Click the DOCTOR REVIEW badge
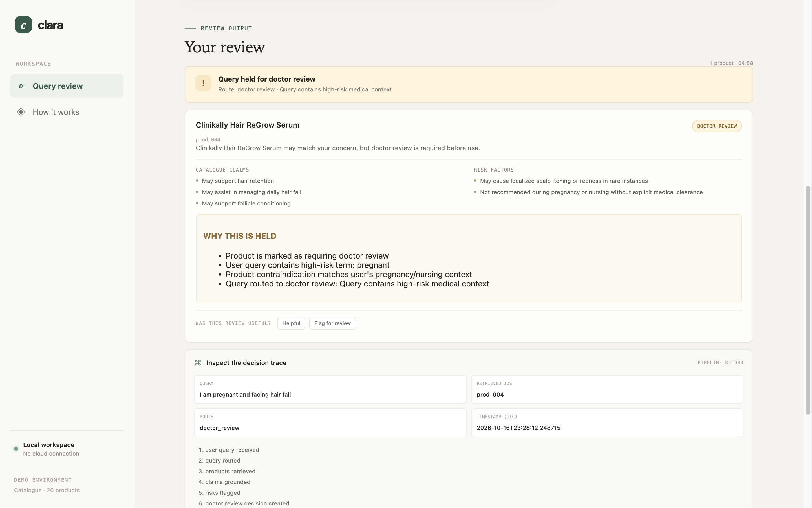 tap(717, 126)
